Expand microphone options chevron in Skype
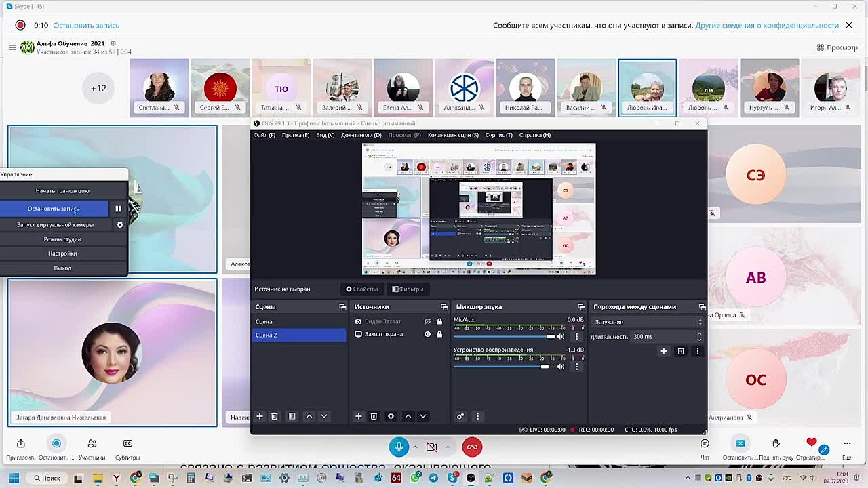This screenshot has width=868, height=488. tap(415, 447)
